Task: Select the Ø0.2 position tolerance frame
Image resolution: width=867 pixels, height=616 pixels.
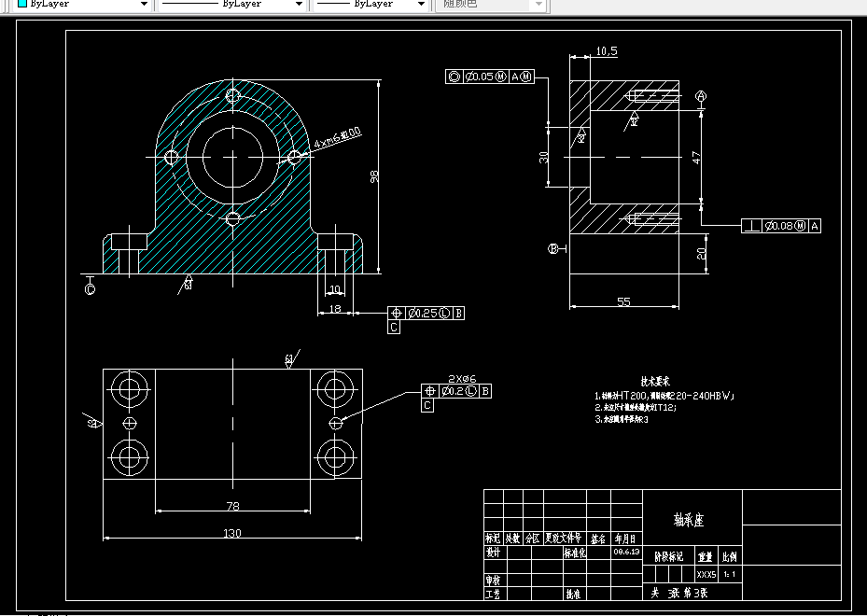Action: [456, 391]
